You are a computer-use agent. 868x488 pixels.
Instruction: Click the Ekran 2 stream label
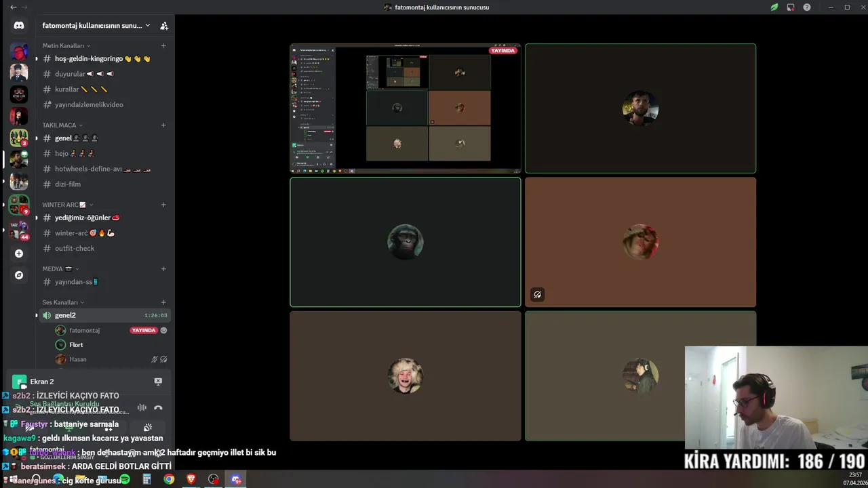[x=42, y=382]
